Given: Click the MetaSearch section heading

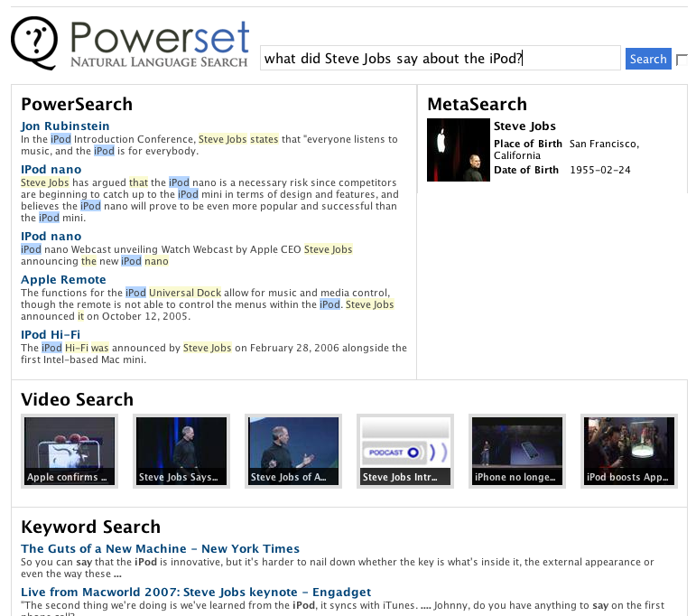Looking at the screenshot, I should click(477, 105).
